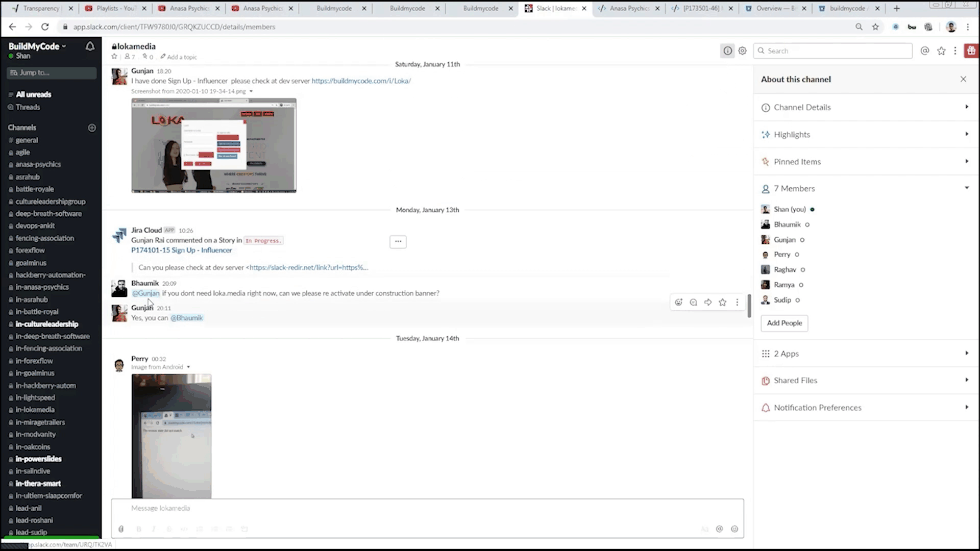Click attach file paperclip icon

121,529
